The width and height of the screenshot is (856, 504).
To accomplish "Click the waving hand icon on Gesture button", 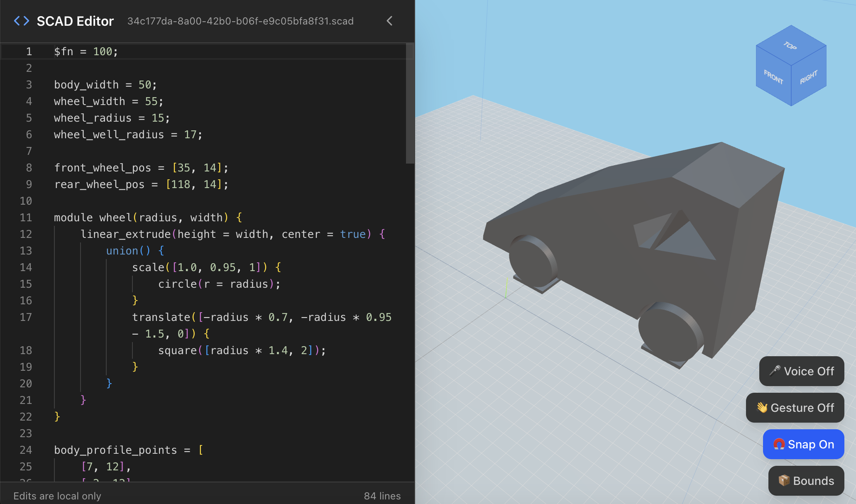I will (x=762, y=407).
